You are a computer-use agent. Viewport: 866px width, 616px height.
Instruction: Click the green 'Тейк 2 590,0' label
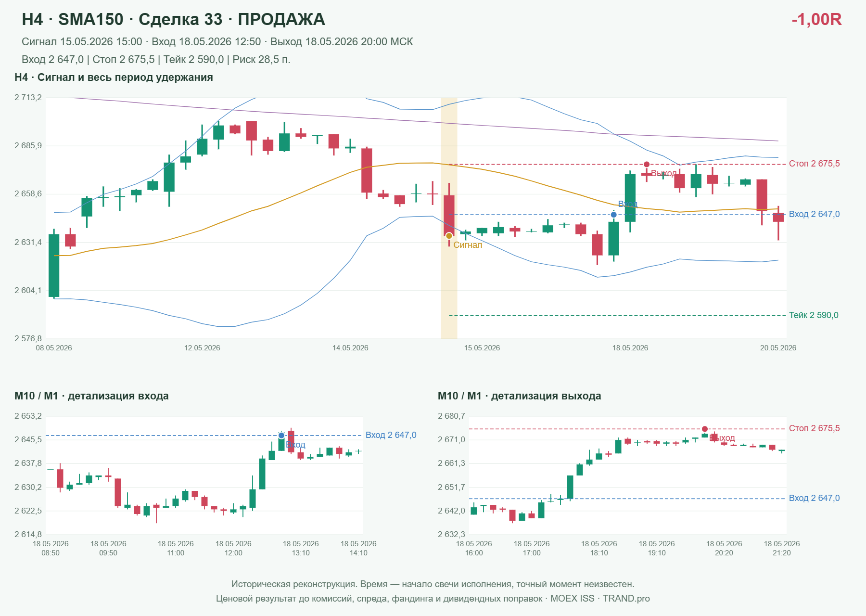(x=814, y=315)
